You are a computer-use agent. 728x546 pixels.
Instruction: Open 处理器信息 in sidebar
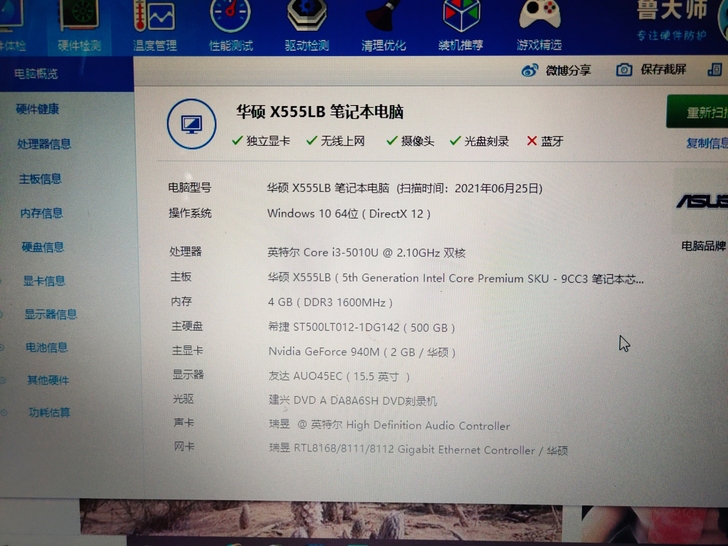point(44,144)
